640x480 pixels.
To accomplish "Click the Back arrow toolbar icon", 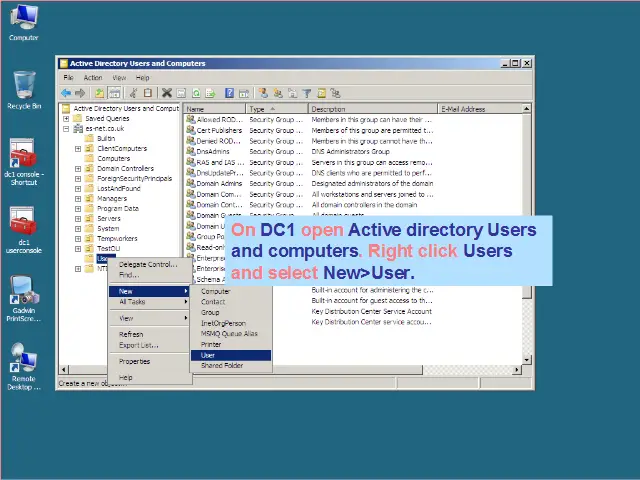I will tap(66, 93).
